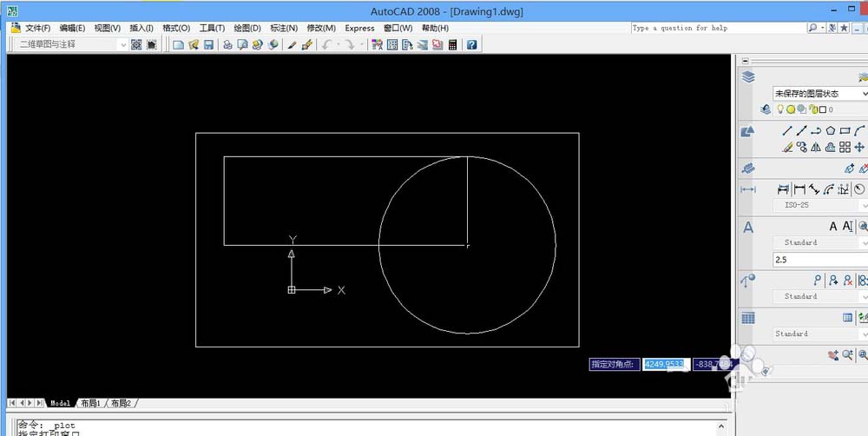The image size is (868, 436).
Task: Click the command line scroll-up arrow
Action: tap(720, 426)
